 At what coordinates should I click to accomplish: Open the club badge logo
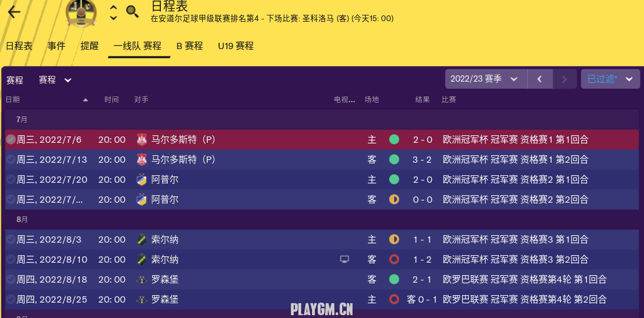click(82, 11)
